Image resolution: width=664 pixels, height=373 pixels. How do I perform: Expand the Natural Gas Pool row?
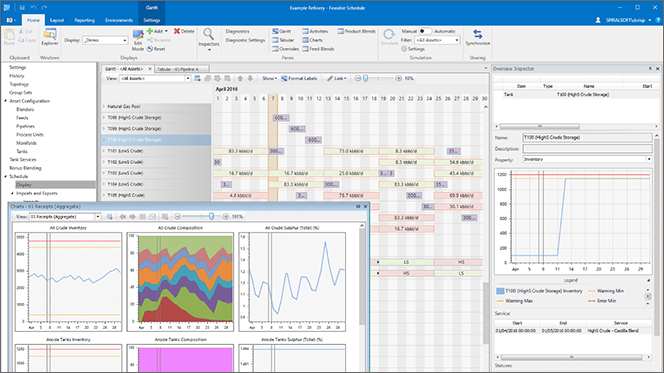click(104, 107)
